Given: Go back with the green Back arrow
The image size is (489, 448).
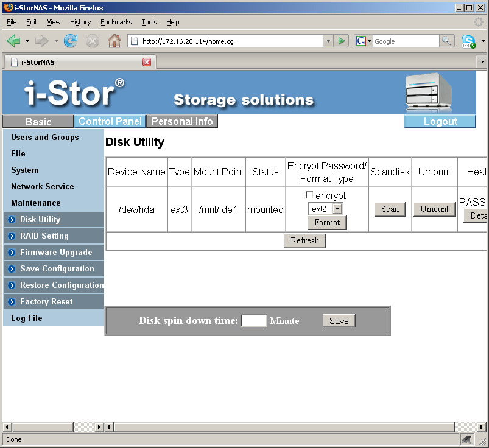Looking at the screenshot, I should click(13, 41).
